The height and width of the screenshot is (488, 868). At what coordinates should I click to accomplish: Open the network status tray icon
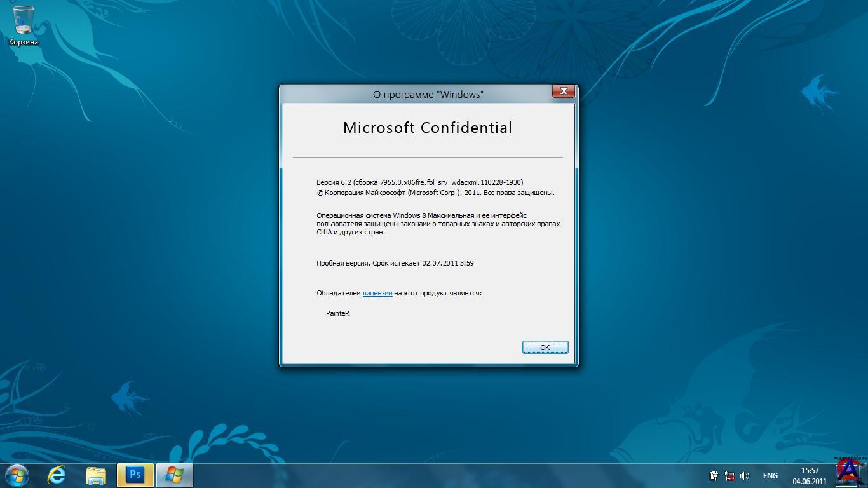(x=729, y=476)
